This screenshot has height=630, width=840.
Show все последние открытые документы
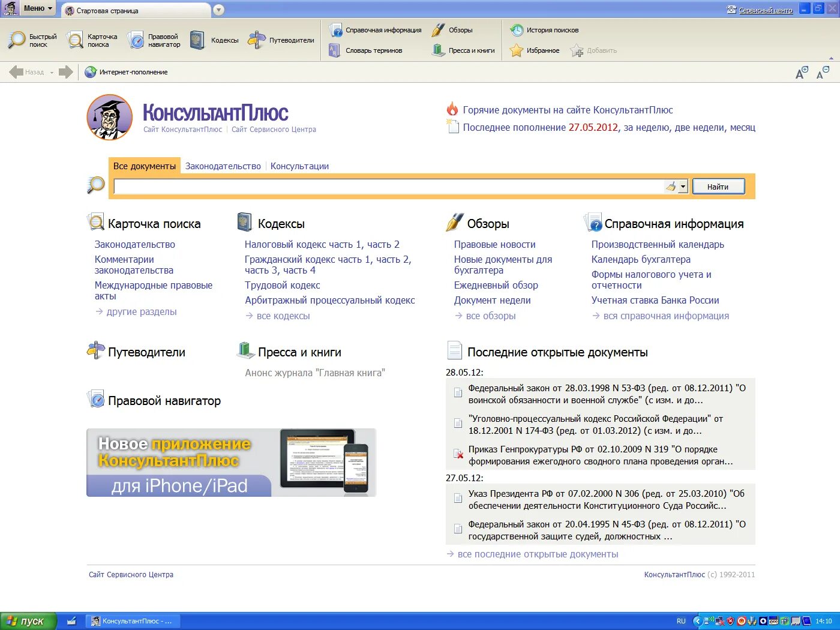click(x=538, y=554)
